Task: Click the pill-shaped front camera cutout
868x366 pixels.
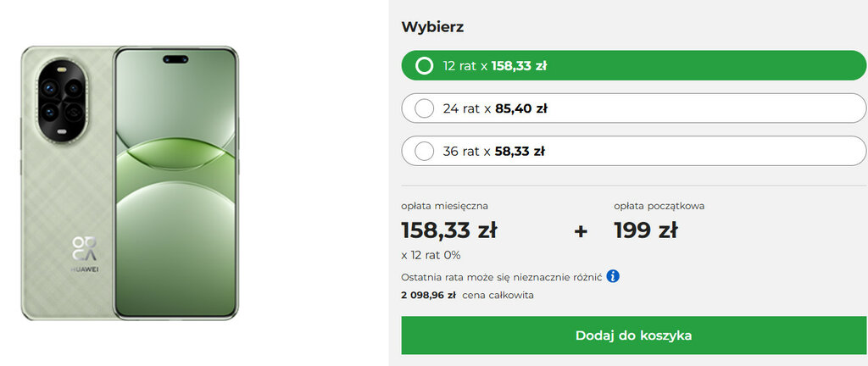Action: (176, 59)
